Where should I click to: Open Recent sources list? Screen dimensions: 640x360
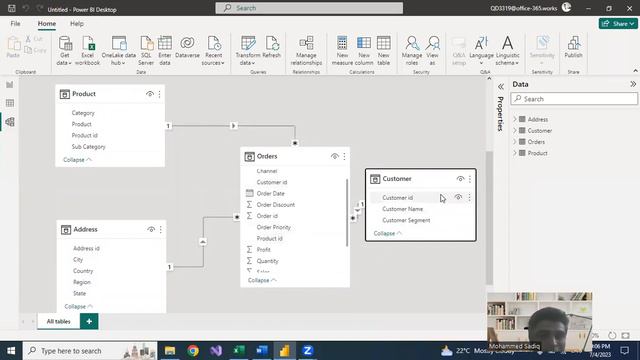coord(213,51)
